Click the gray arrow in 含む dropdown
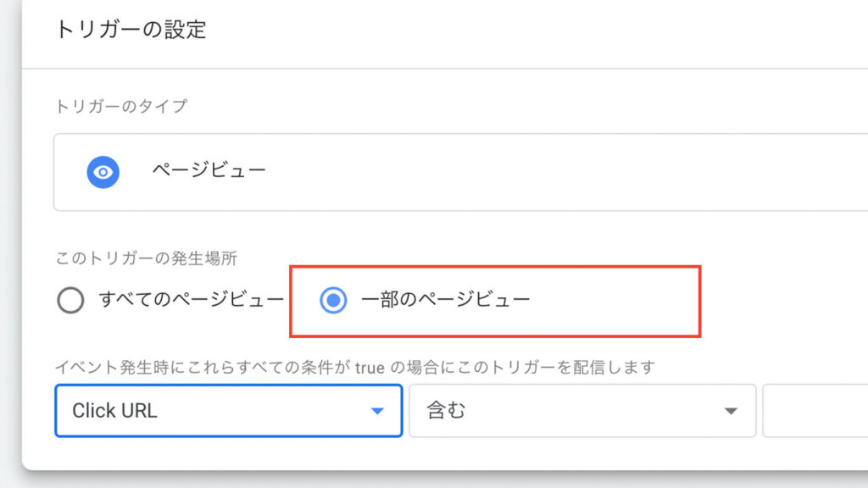 pos(732,411)
